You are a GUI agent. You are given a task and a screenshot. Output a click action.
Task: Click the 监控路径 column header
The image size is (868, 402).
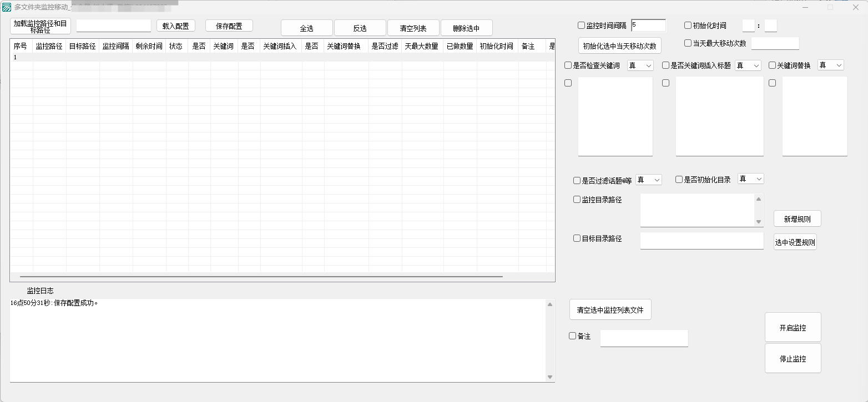(x=49, y=47)
